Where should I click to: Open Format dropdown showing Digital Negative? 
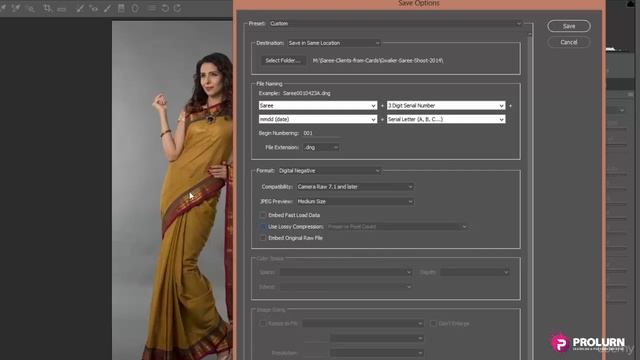tap(329, 171)
